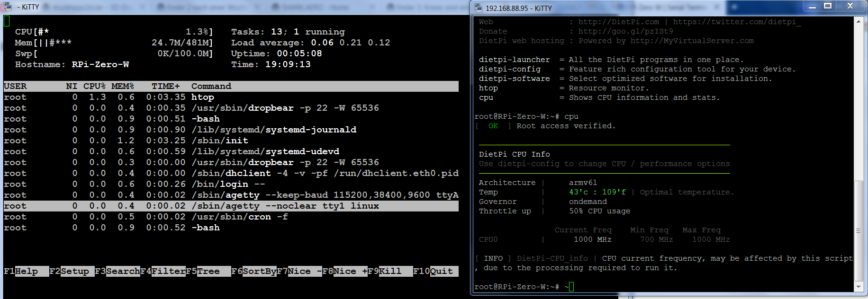Select the /bin/login process row
Viewport: 868px width, 299px height.
pyautogui.click(x=231, y=184)
